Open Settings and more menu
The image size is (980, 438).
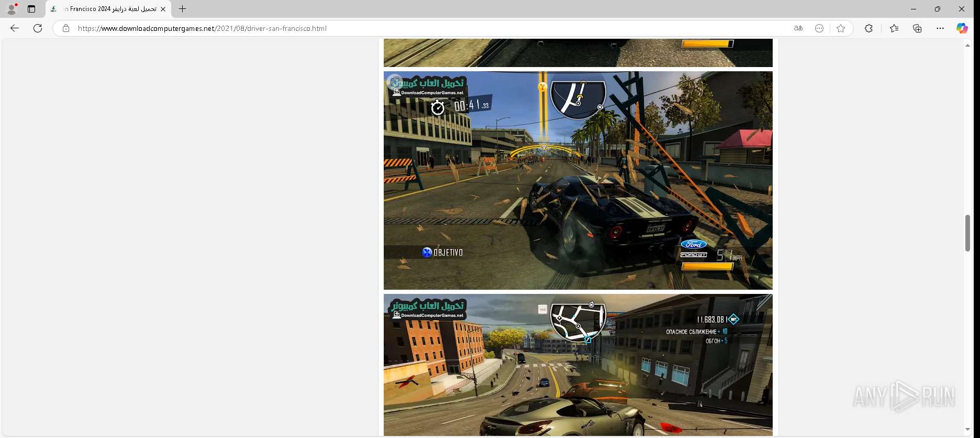940,28
